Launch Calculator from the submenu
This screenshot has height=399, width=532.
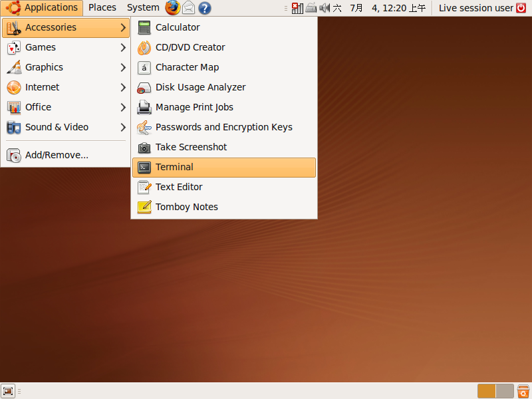tap(224, 27)
